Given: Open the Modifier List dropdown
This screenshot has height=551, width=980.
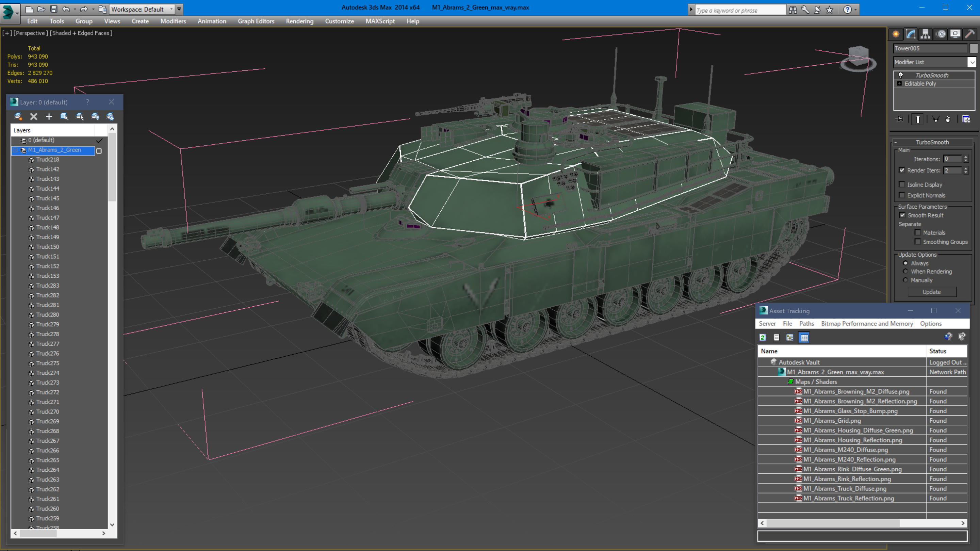Looking at the screenshot, I should (972, 62).
